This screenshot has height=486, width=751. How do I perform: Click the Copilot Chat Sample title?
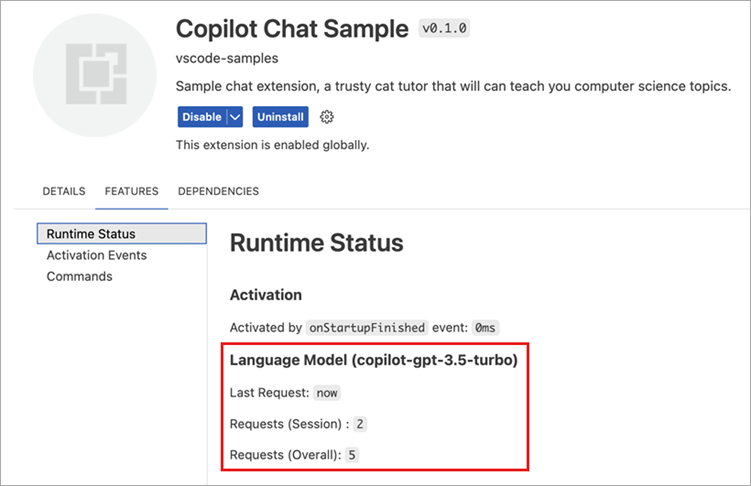coord(292,27)
